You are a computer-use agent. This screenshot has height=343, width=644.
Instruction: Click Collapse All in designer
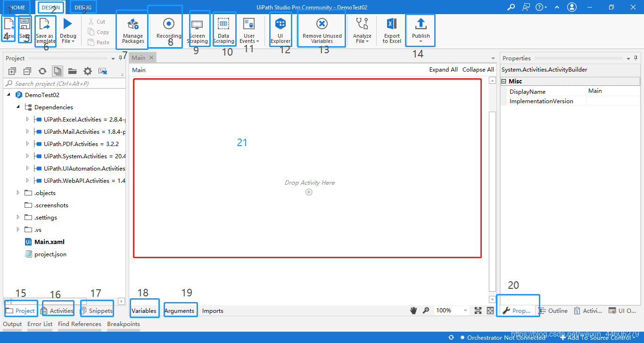(478, 70)
